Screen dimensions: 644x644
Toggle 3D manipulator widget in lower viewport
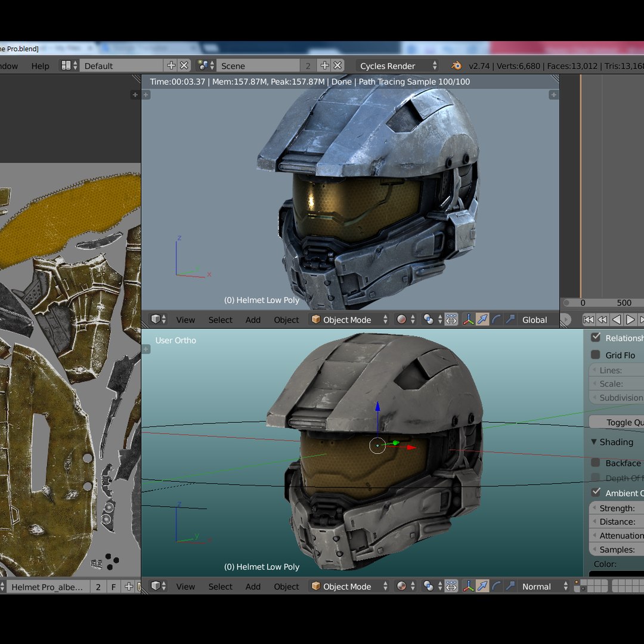pos(469,586)
